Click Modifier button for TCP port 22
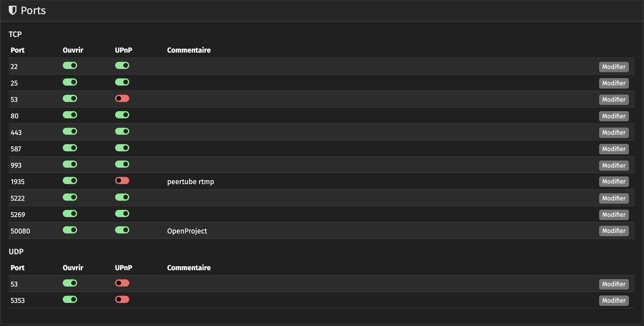The width and height of the screenshot is (644, 326). pyautogui.click(x=613, y=67)
